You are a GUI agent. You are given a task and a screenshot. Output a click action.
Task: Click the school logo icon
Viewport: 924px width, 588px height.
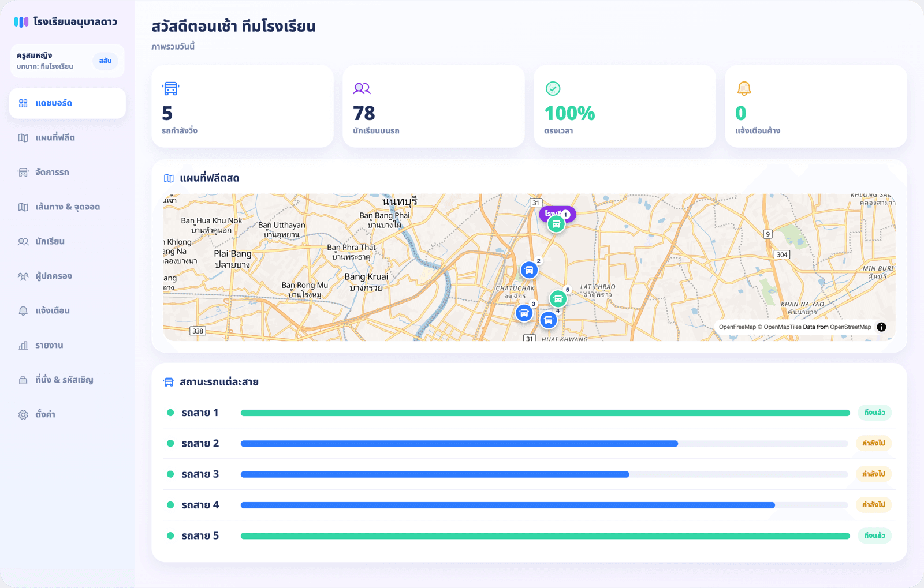tap(21, 22)
